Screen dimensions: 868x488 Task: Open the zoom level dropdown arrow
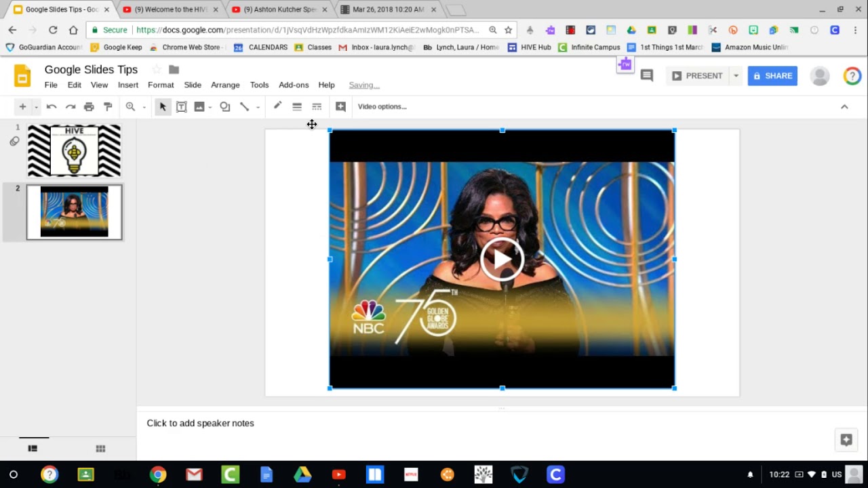pyautogui.click(x=144, y=107)
